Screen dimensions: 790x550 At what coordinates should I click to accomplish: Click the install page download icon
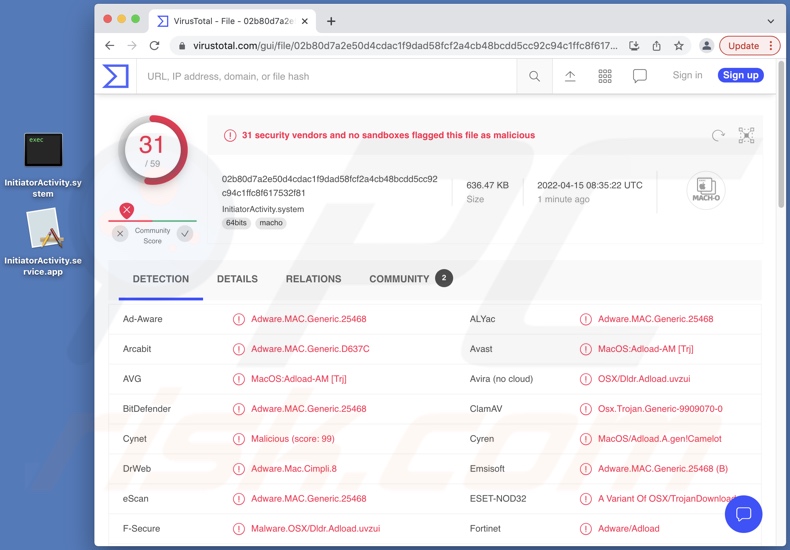point(634,46)
